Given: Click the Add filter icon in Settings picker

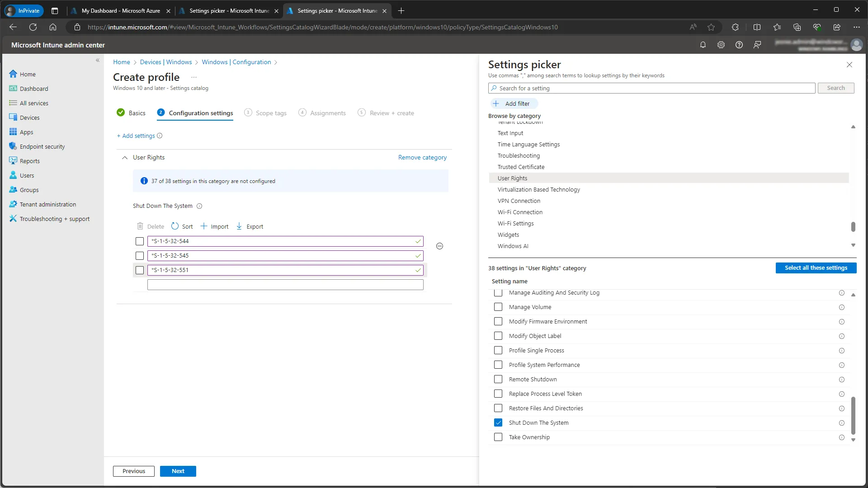Looking at the screenshot, I should pyautogui.click(x=496, y=103).
